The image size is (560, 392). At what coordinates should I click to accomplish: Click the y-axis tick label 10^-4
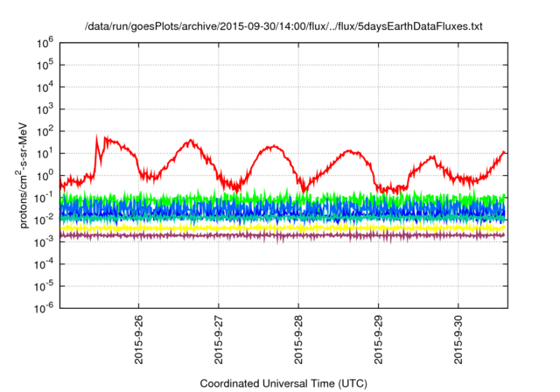click(44, 265)
